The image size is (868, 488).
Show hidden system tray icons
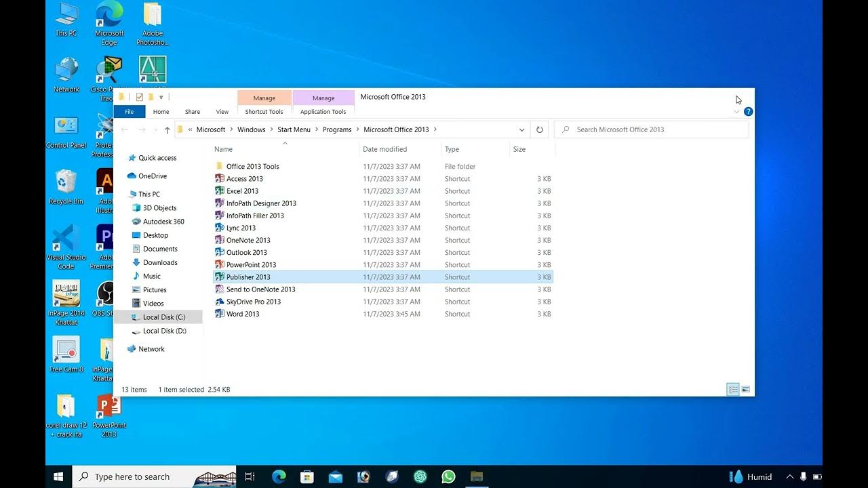pos(789,476)
